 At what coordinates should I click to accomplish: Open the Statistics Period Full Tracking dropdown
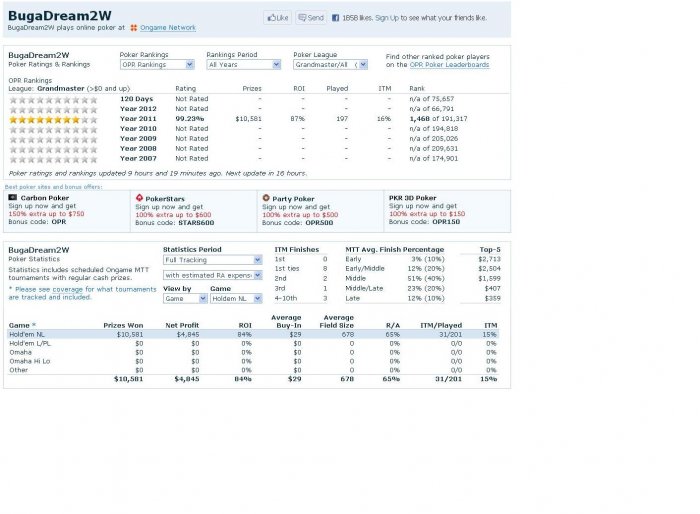(x=212, y=260)
